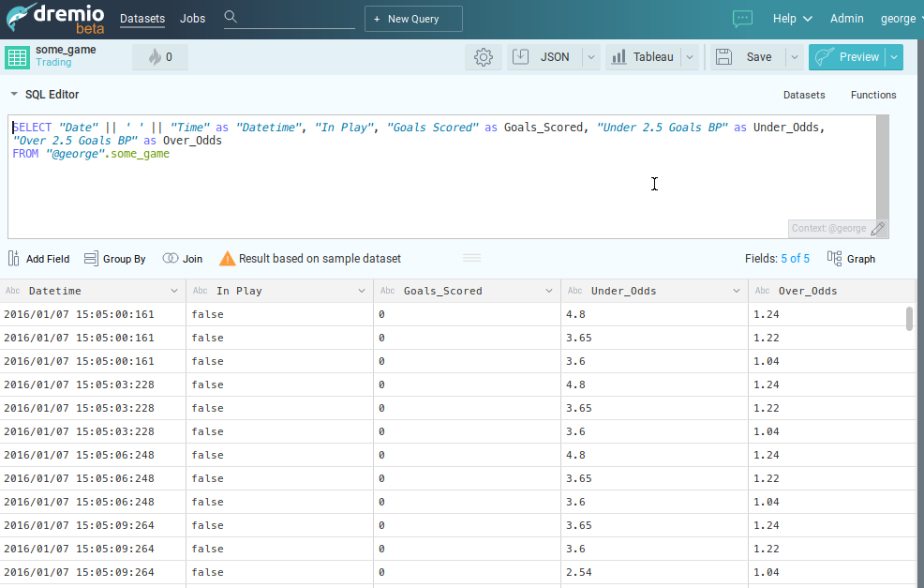Click the Join button
The height and width of the screenshot is (588, 924).
click(x=182, y=259)
